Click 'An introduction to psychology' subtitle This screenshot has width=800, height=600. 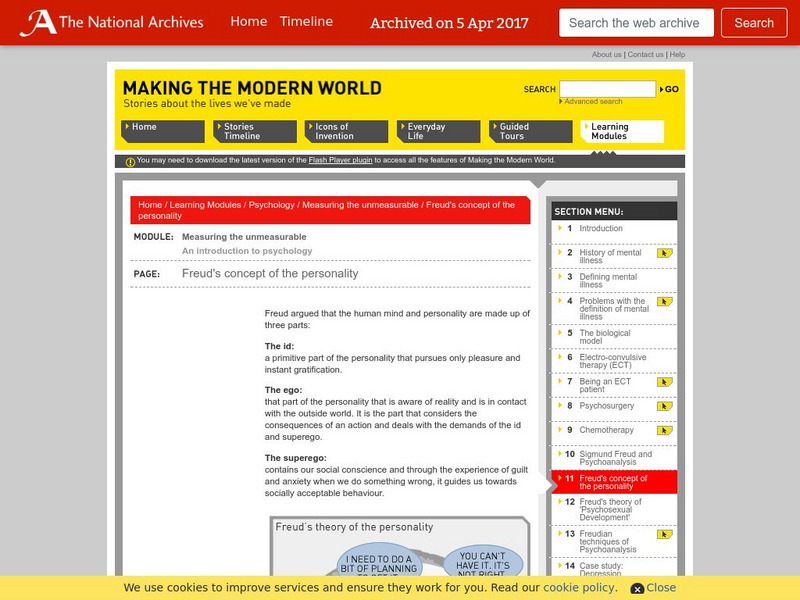pyautogui.click(x=247, y=251)
